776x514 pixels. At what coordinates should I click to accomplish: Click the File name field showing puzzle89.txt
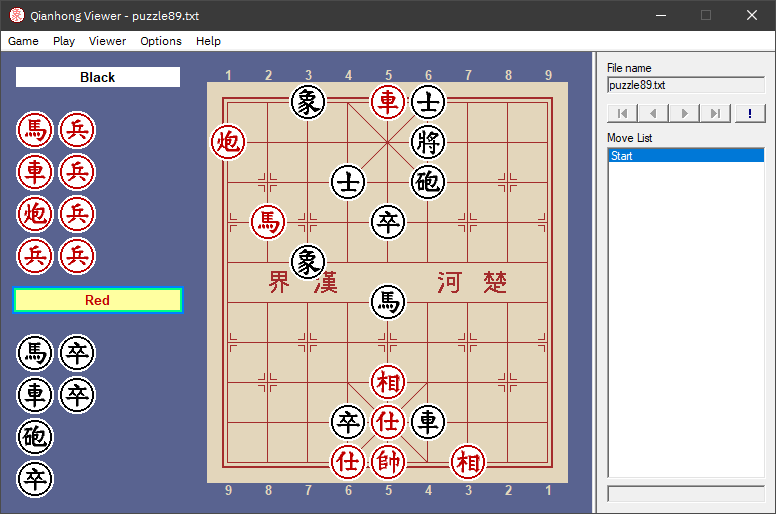(686, 85)
